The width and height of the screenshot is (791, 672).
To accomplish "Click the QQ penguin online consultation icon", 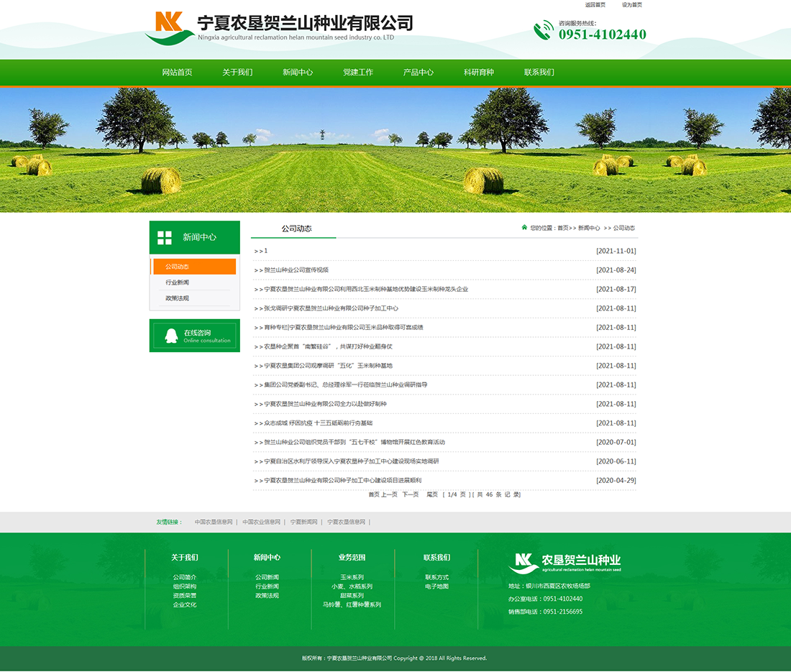I will coord(171,336).
